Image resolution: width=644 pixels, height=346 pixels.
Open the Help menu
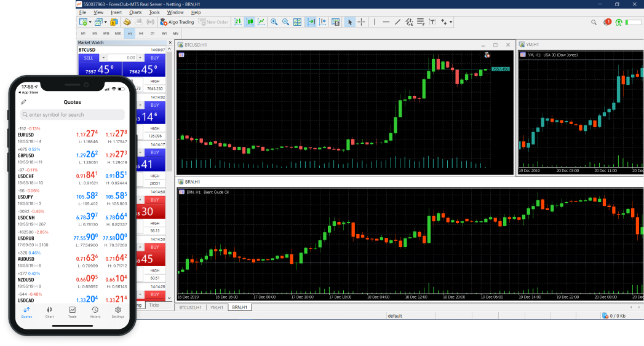[x=196, y=12]
